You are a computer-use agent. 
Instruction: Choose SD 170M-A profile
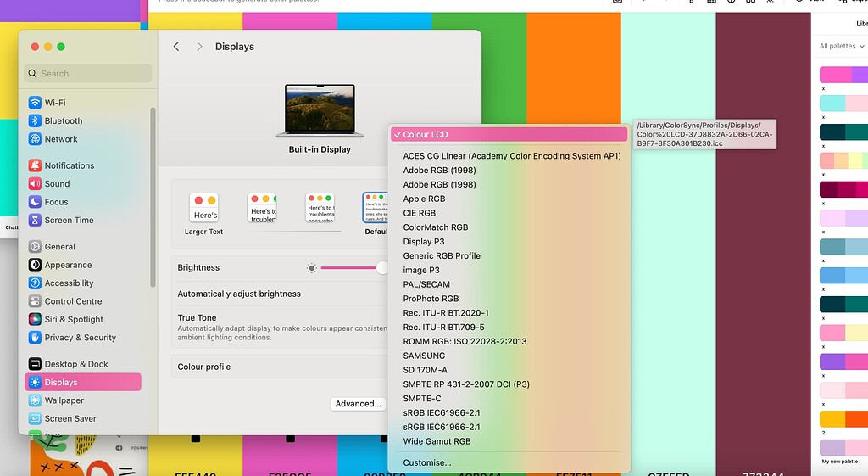pos(425,370)
